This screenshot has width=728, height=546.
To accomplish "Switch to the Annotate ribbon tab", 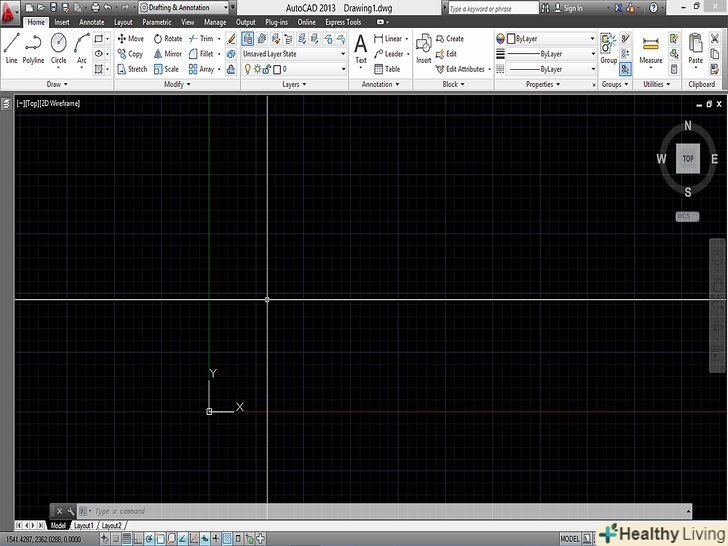I will [91, 21].
